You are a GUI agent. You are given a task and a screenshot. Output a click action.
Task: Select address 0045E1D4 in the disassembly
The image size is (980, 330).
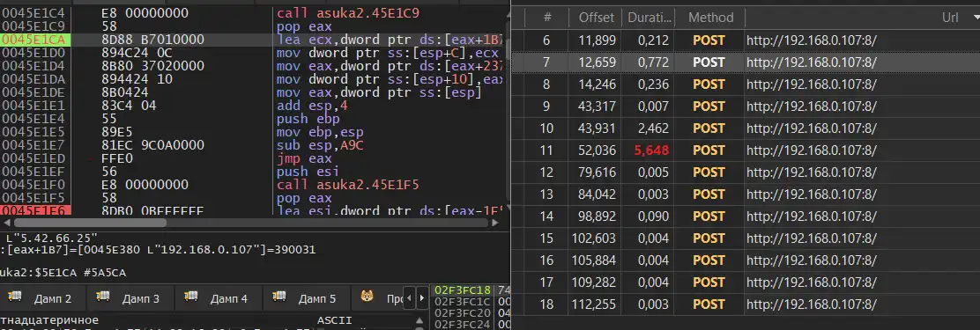[x=33, y=66]
